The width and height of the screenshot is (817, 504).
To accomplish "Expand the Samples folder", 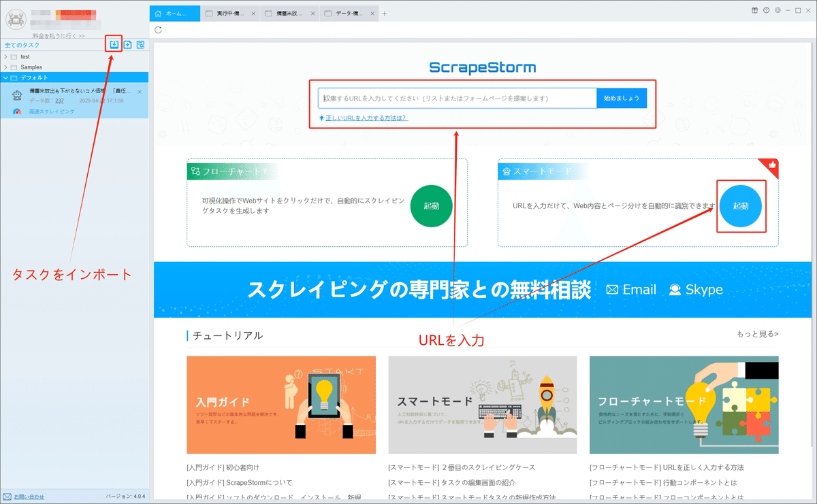I will click(5, 67).
